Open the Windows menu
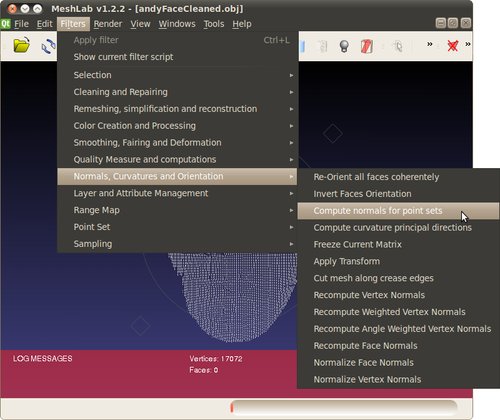Image resolution: width=500 pixels, height=420 pixels. [x=177, y=24]
